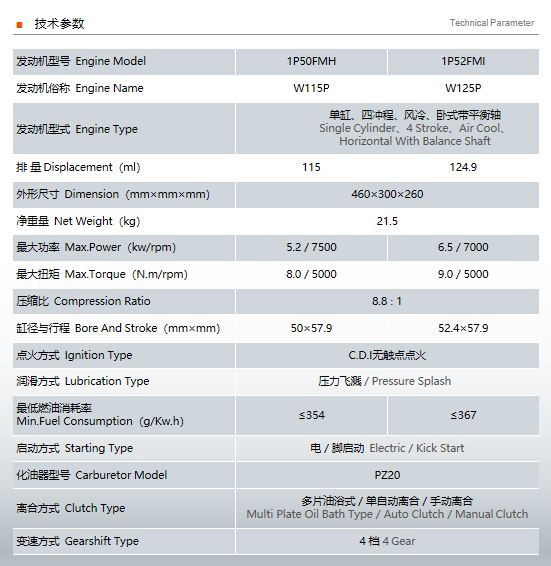Select the 460×300×260 dimension value

[387, 194]
